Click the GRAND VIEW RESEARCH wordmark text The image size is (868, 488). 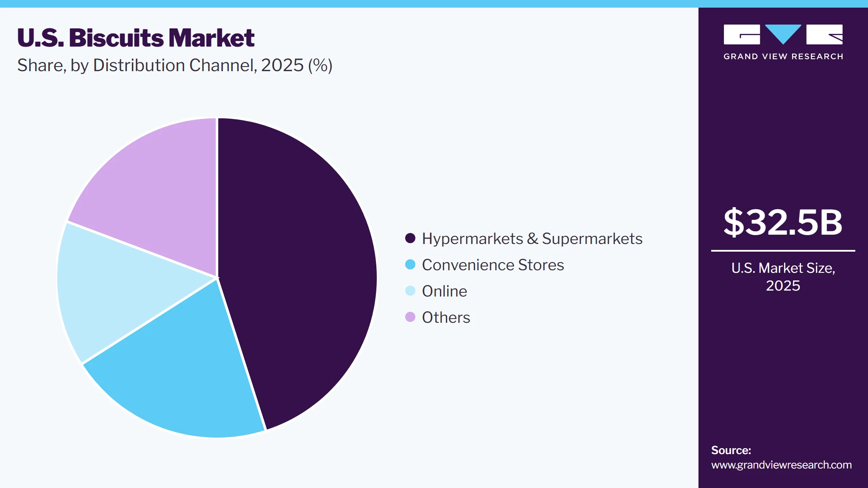pyautogui.click(x=783, y=57)
